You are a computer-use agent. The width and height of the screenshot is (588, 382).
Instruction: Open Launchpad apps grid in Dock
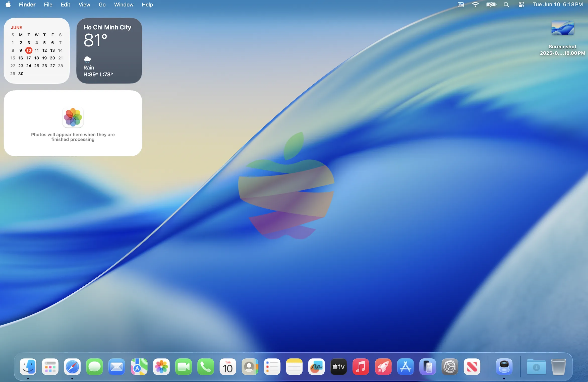(50, 367)
